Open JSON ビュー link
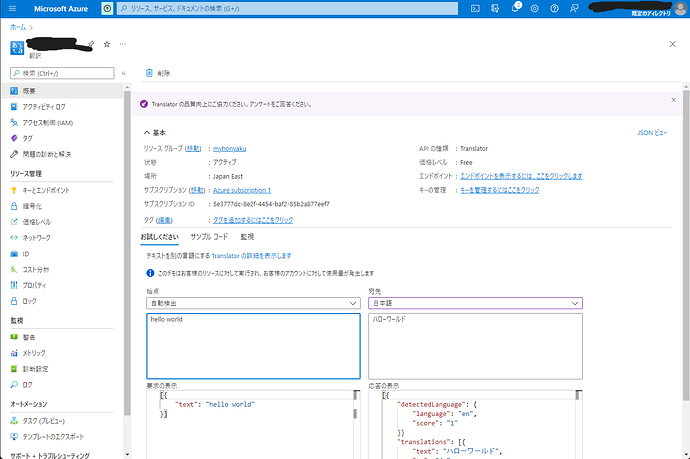Screen dimensions: 690x459 tap(652, 132)
